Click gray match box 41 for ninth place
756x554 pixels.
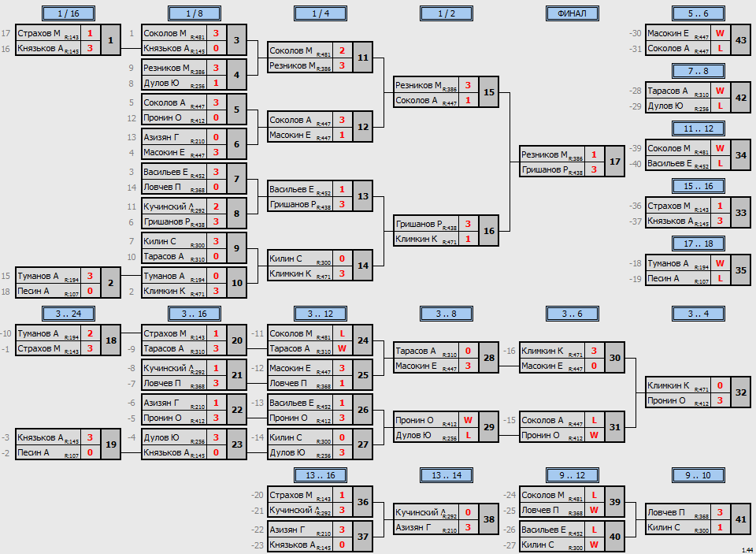(741, 519)
